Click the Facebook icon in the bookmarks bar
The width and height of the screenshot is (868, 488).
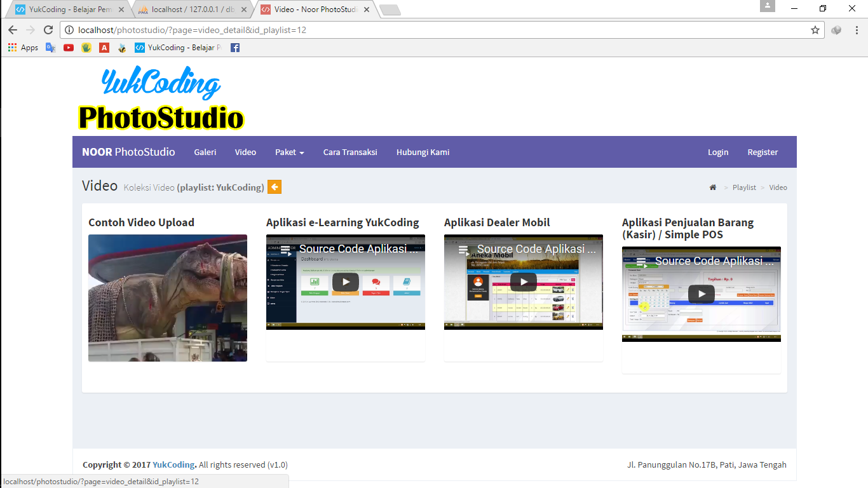pyautogui.click(x=234, y=47)
